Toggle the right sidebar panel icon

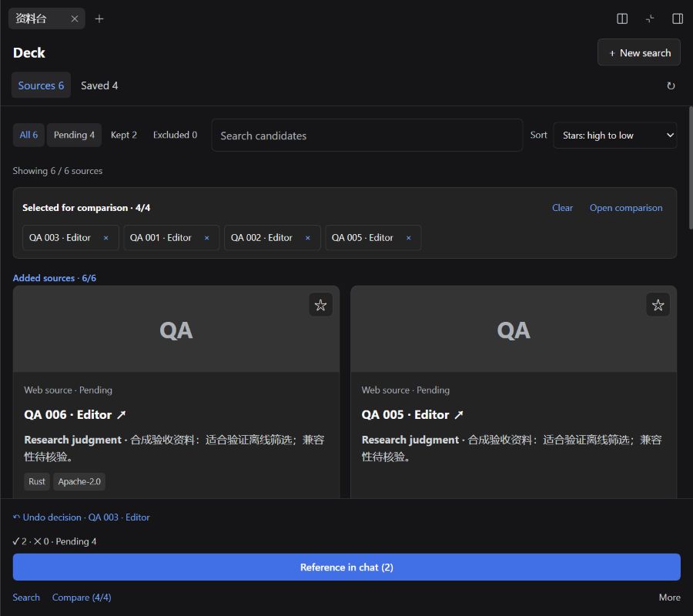[677, 18]
